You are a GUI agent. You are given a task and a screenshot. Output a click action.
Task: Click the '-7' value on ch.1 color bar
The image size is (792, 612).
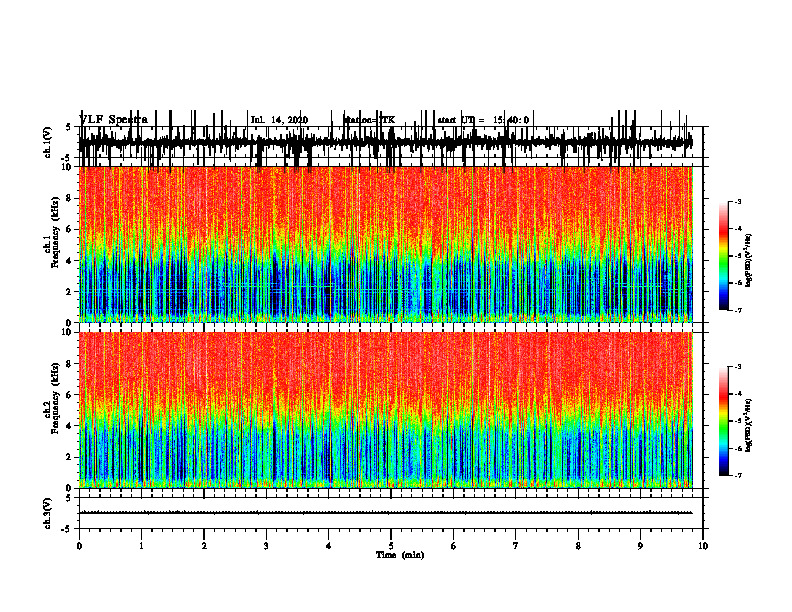click(x=737, y=310)
